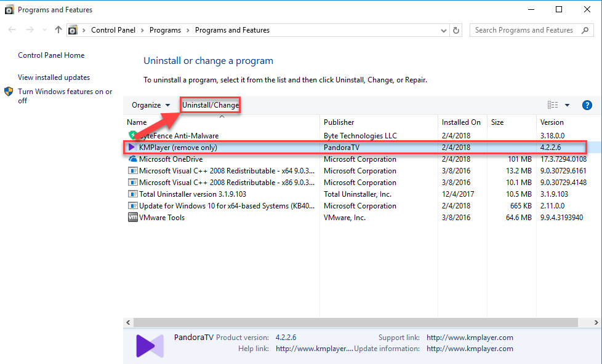602x364 pixels.
Task: Click version 17.3.7294.0108 cell
Action: pyautogui.click(x=563, y=159)
